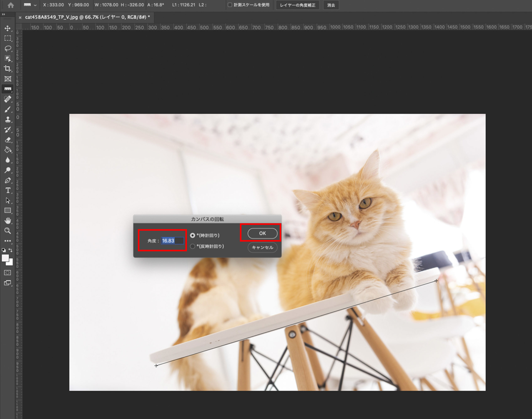This screenshot has height=419, width=532.
Task: Select the Eraser tool
Action: coord(8,140)
